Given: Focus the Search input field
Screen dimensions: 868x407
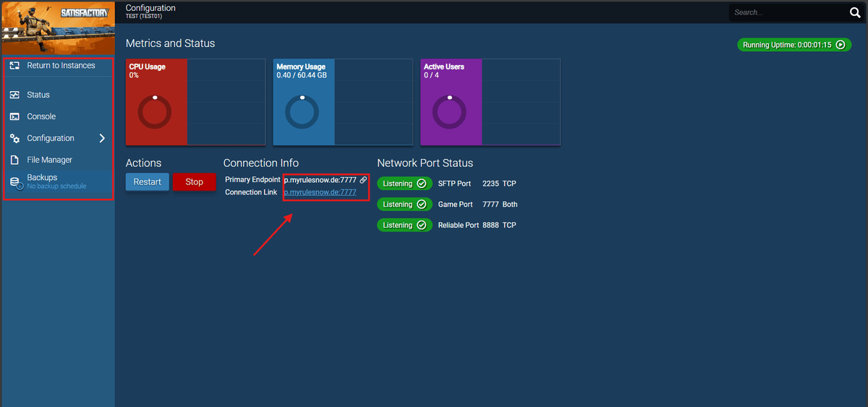Looking at the screenshot, I should pyautogui.click(x=787, y=12).
